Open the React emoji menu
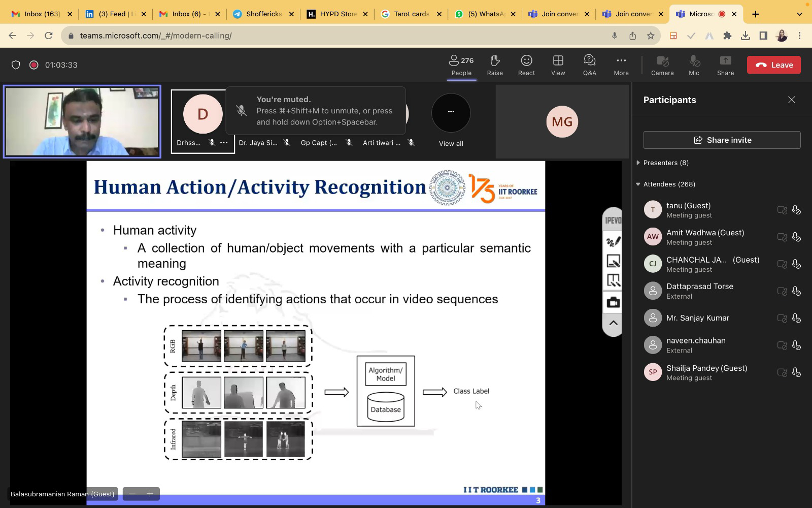Screen dimensions: 812x508 pyautogui.click(x=526, y=65)
